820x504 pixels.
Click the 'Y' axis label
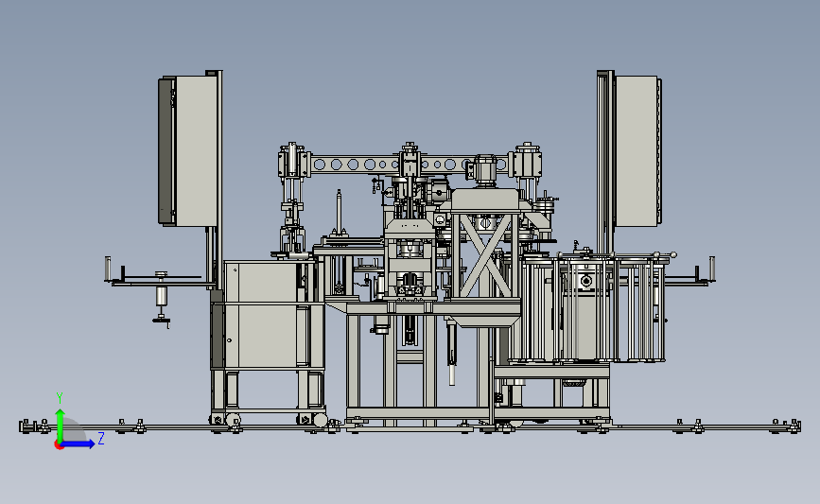(x=60, y=398)
